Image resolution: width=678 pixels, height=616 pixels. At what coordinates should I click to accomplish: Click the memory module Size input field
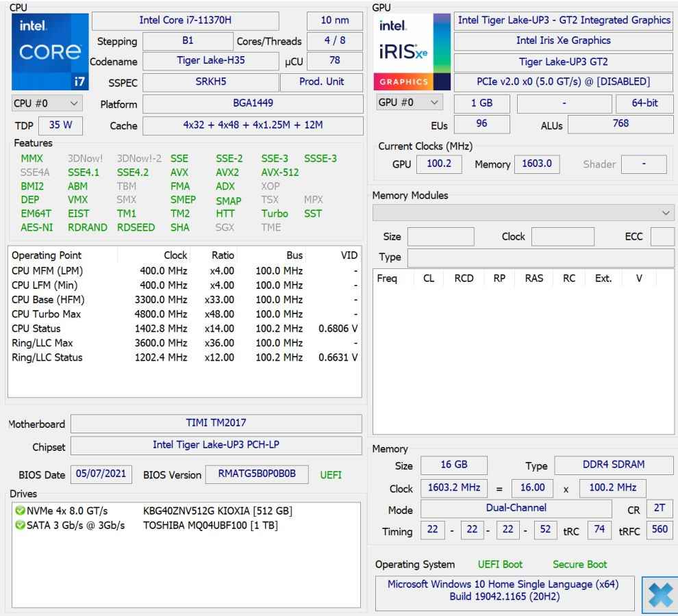tap(440, 237)
